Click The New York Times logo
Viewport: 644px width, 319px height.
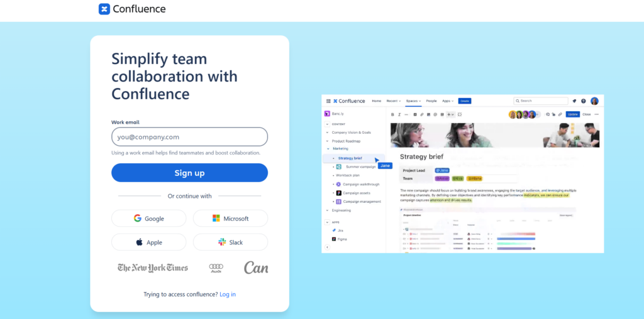point(153,268)
